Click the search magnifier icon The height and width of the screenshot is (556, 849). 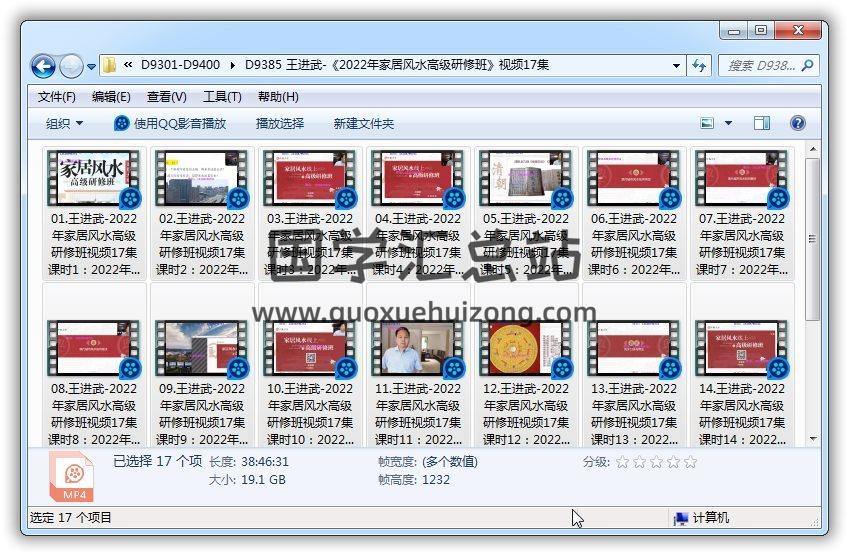(x=807, y=65)
